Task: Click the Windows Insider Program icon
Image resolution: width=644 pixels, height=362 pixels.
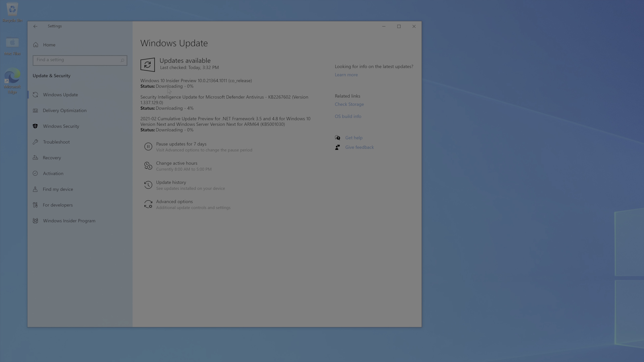Action: [x=35, y=221]
